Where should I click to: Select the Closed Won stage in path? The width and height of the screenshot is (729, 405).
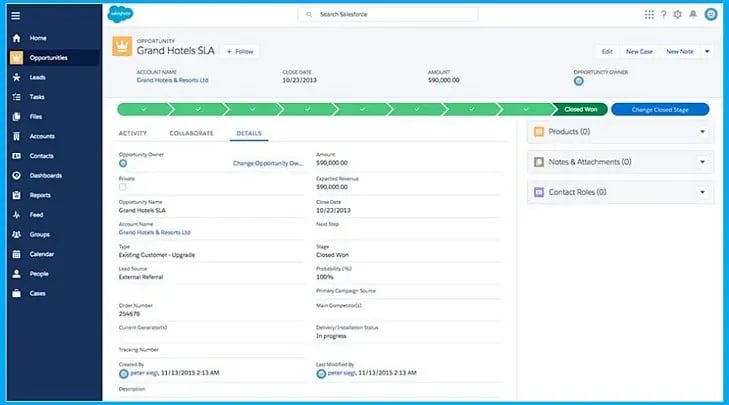pos(580,110)
